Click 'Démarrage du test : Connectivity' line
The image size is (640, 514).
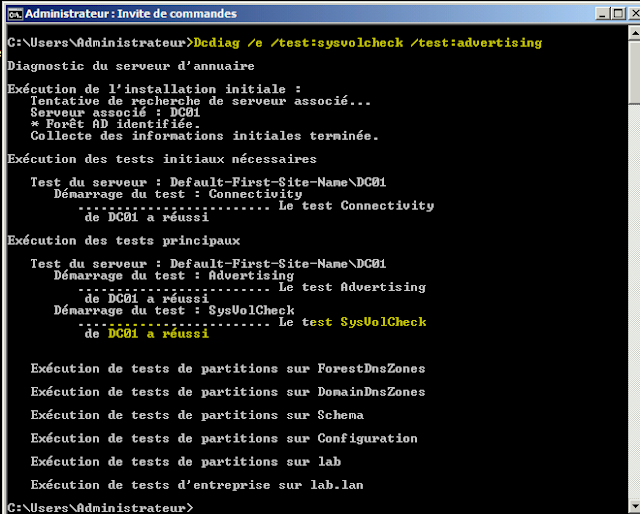[178, 194]
